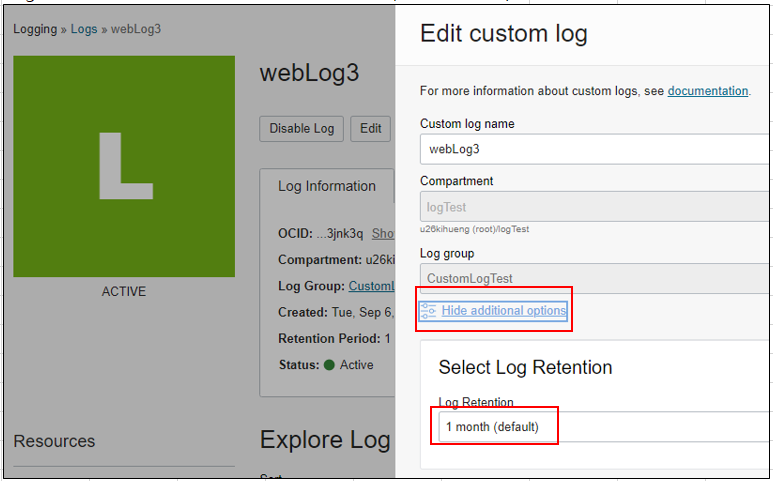This screenshot has width=773, height=481.
Task: Click the Show link next to OCID
Action: [383, 233]
